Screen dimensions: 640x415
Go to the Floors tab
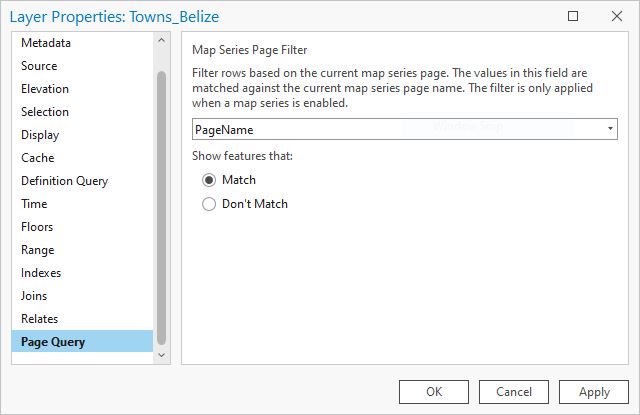[37, 227]
